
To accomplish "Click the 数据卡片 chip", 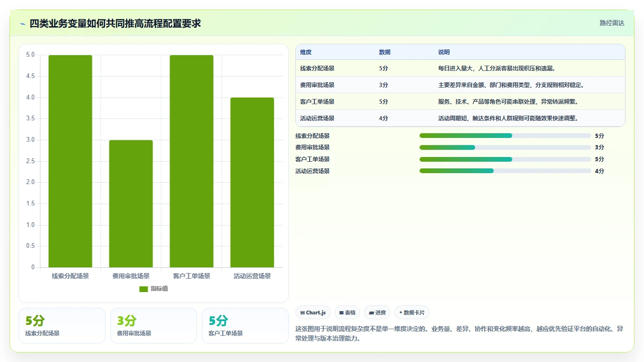I will [x=412, y=313].
